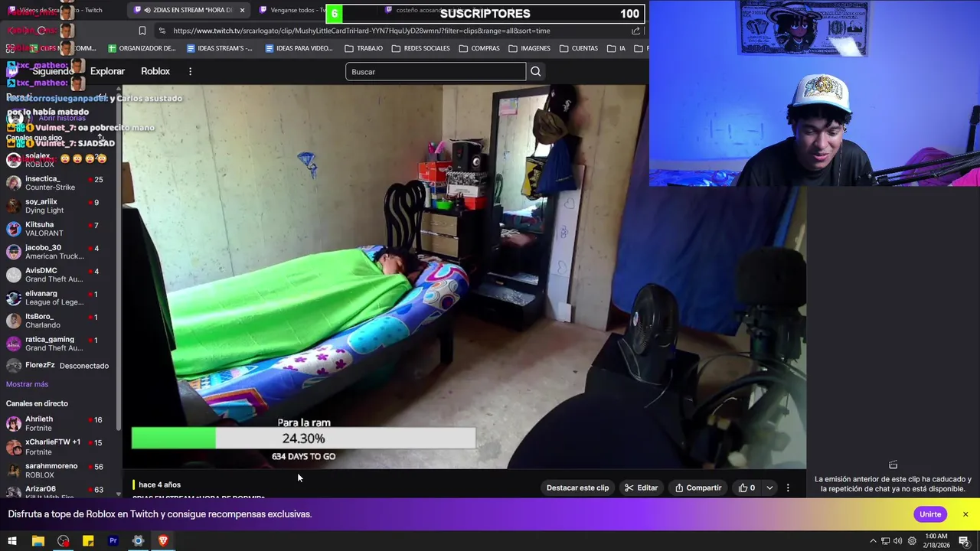980x551 pixels.
Task: Switch to the 'Videos de Srca... - Twitch' tab
Action: [x=60, y=10]
